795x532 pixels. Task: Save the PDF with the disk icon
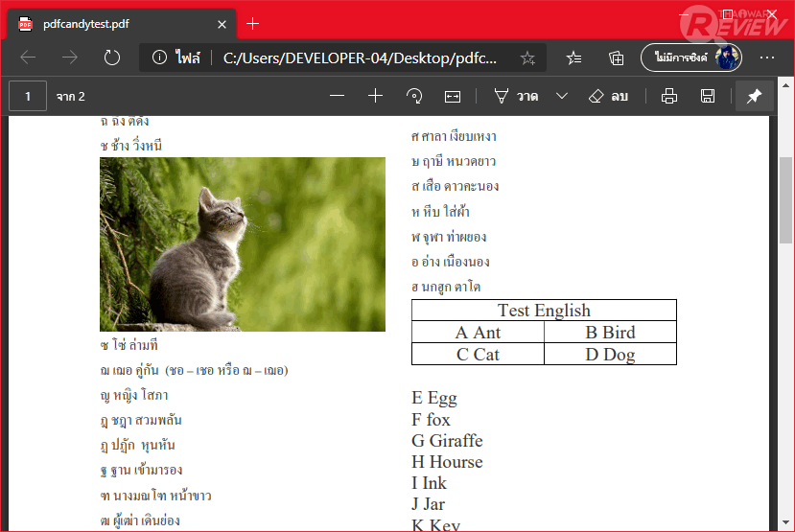click(x=708, y=96)
